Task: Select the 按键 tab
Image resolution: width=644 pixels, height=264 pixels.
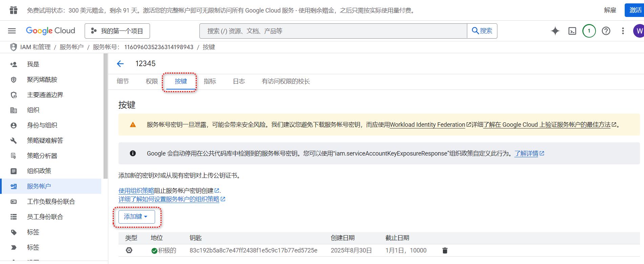Action: (181, 81)
